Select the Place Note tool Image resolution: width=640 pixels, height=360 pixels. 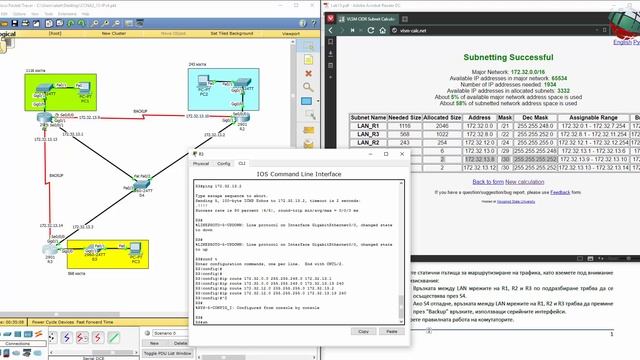(x=309, y=60)
